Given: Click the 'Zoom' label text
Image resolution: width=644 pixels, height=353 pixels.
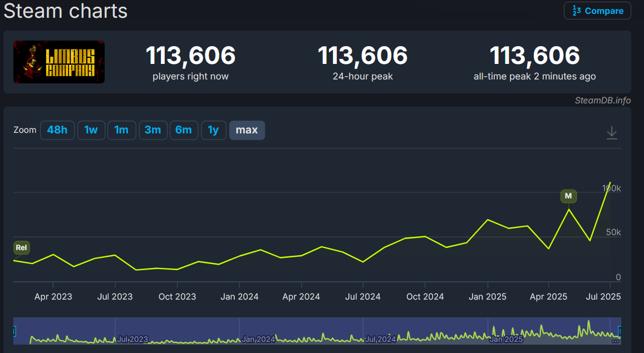Looking at the screenshot, I should 25,130.
